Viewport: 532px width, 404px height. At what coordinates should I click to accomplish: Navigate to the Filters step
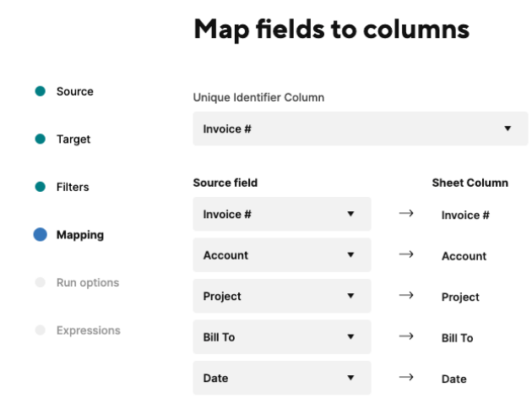coord(73,187)
